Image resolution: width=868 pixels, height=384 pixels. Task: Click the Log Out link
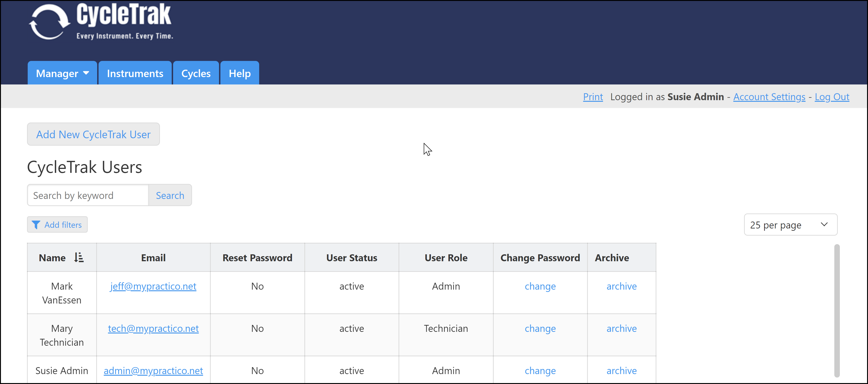[x=832, y=97]
